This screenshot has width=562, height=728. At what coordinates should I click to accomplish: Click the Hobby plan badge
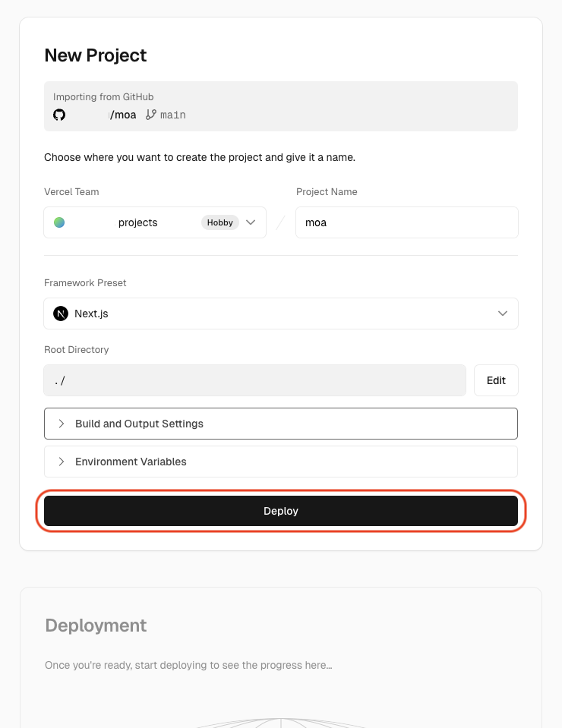coord(219,222)
